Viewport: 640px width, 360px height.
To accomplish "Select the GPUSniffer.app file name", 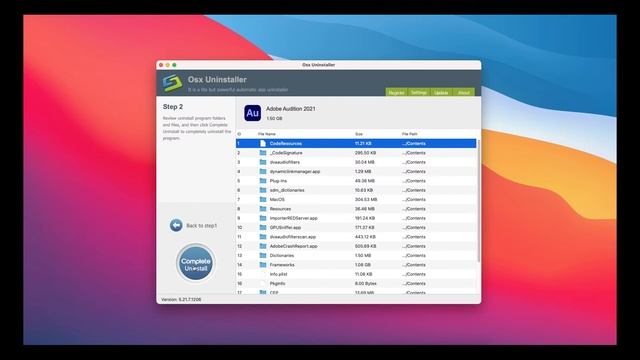I will click(x=285, y=228).
